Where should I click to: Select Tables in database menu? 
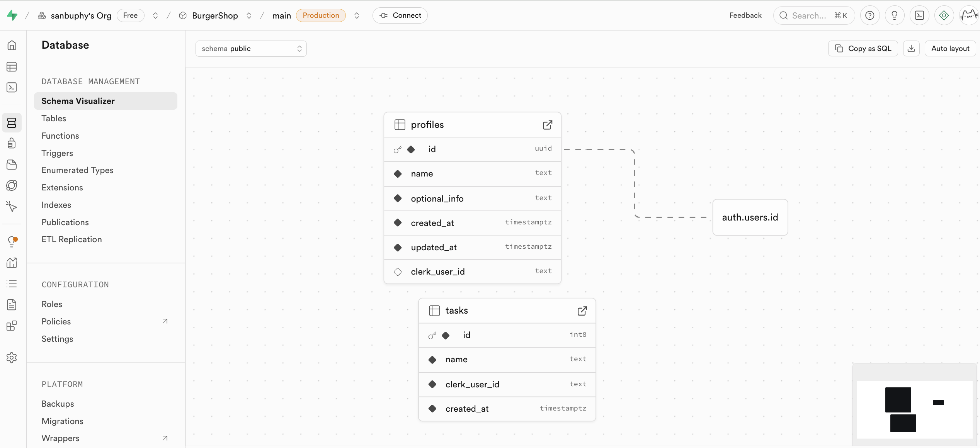click(54, 119)
